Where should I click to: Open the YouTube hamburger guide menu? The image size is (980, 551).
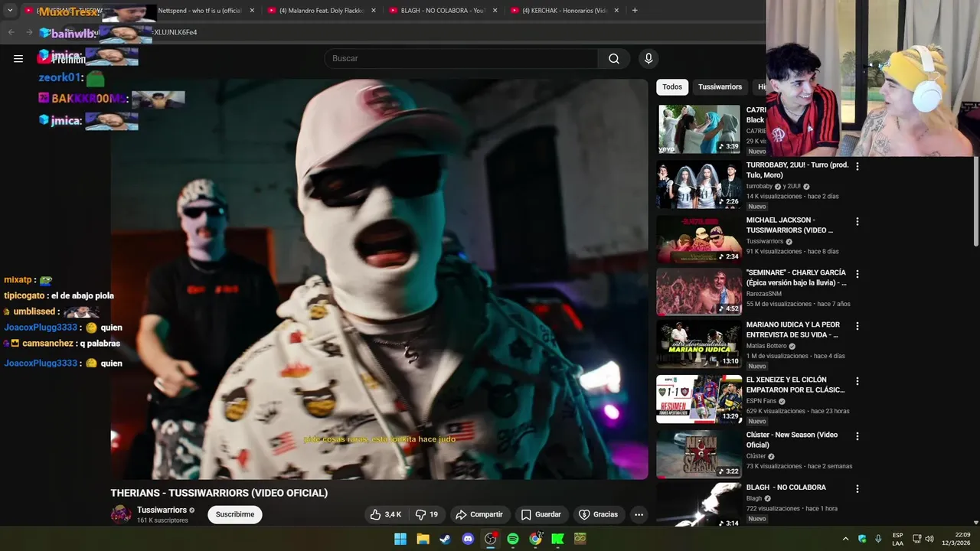[x=18, y=58]
